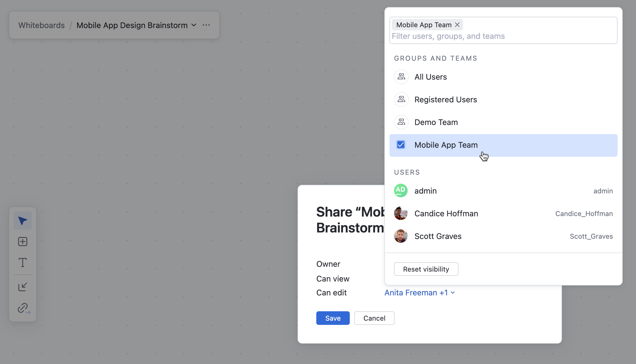Click the link connector tool icon
Viewport: 636px width, 364px height.
(x=23, y=308)
